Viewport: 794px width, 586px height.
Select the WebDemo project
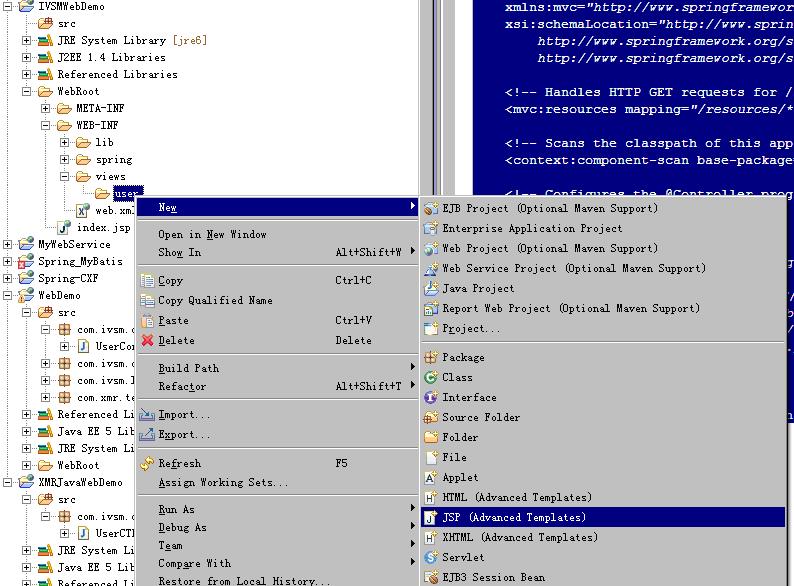point(59,295)
